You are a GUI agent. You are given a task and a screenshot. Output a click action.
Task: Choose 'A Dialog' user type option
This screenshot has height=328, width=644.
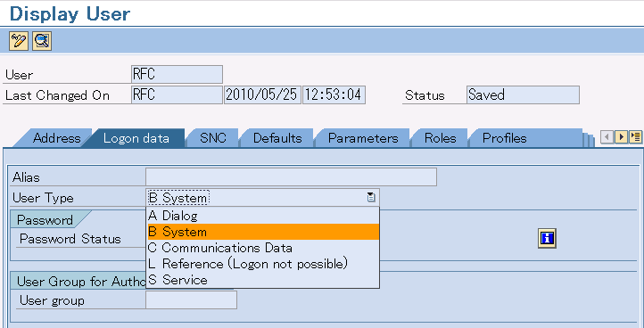click(x=263, y=216)
